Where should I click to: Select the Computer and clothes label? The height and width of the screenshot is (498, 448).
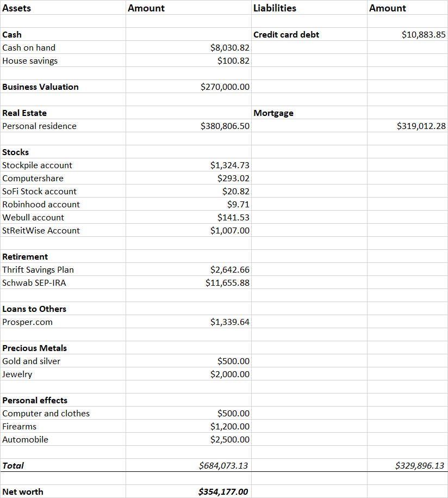[x=46, y=414]
